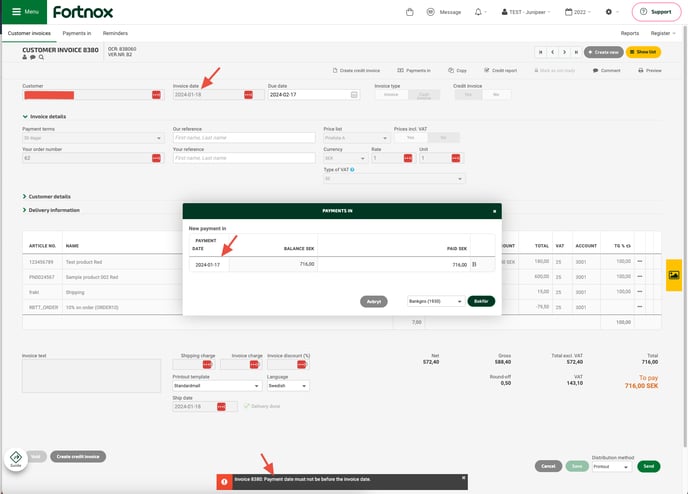
Task: Open the Register dropdown menu
Action: tap(663, 33)
